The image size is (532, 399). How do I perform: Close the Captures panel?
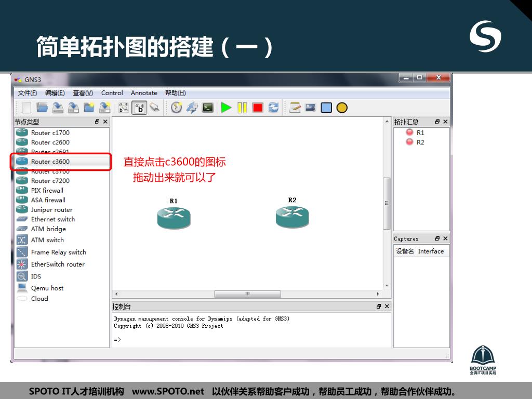445,238
